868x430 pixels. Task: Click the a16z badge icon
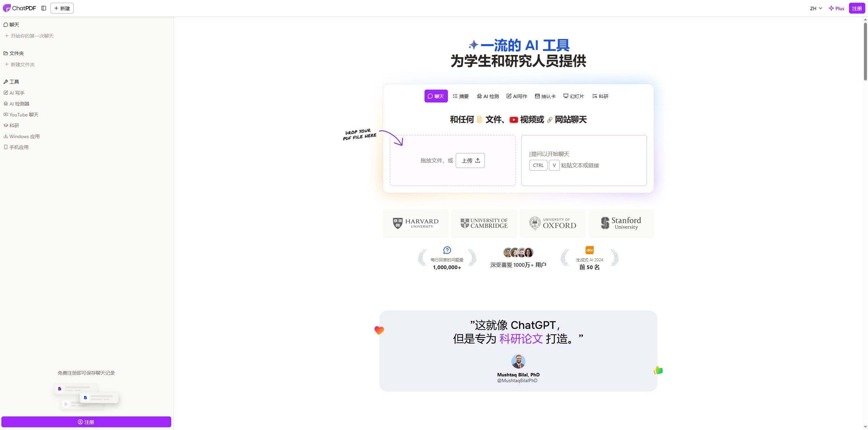[x=590, y=250]
